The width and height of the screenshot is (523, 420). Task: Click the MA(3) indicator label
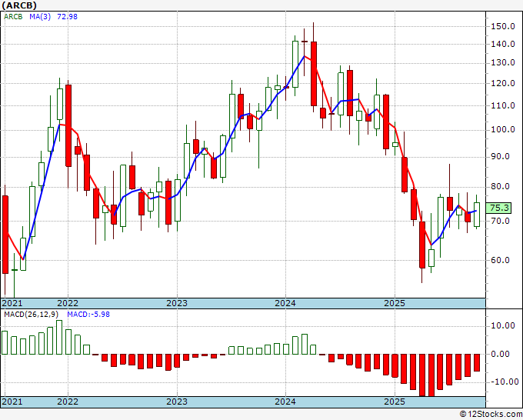coord(40,16)
